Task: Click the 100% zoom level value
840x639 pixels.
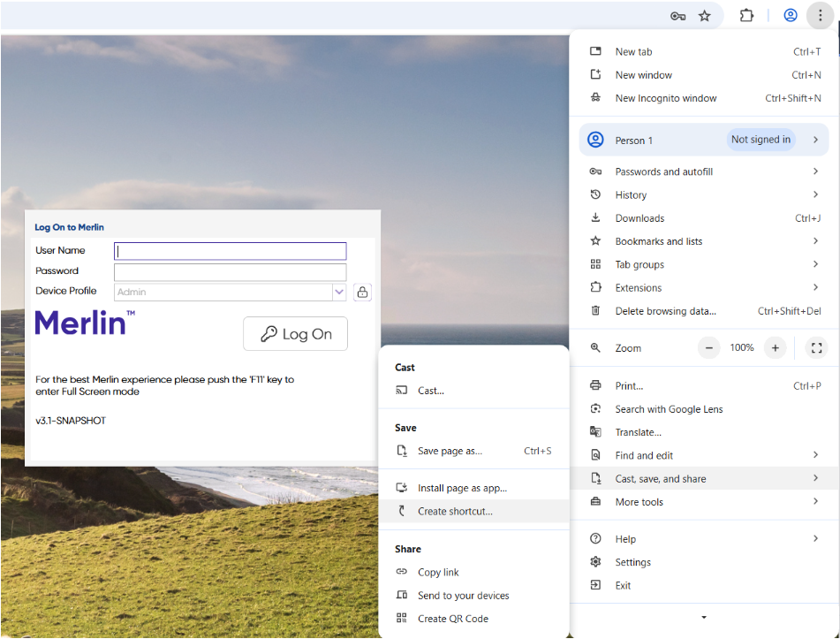Action: click(x=742, y=348)
